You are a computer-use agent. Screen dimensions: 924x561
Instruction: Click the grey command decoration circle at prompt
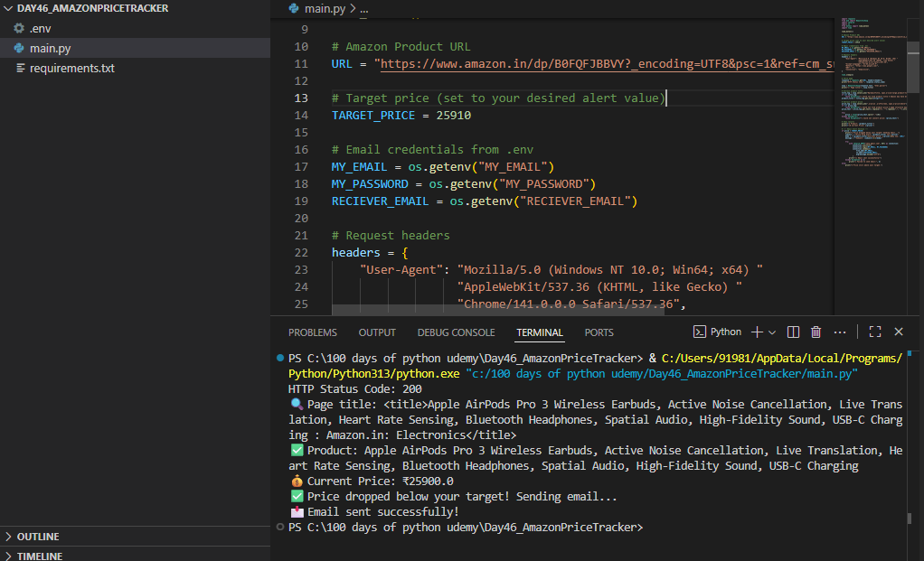point(280,527)
